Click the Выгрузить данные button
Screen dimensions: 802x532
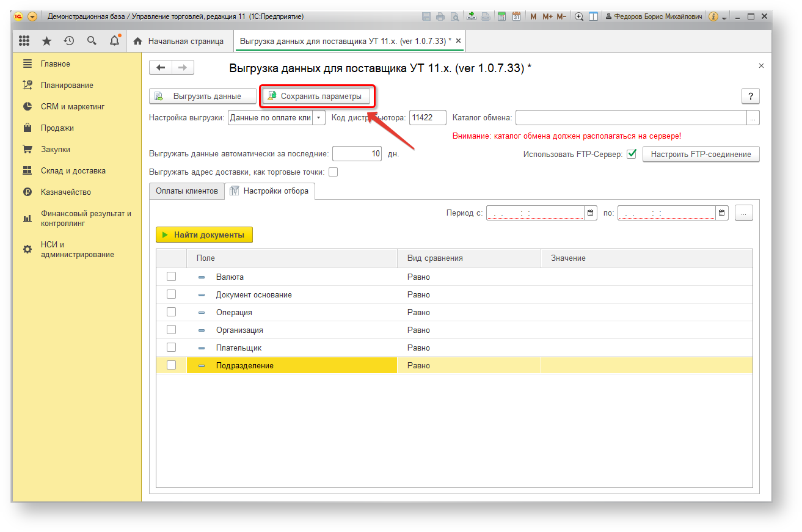point(203,96)
